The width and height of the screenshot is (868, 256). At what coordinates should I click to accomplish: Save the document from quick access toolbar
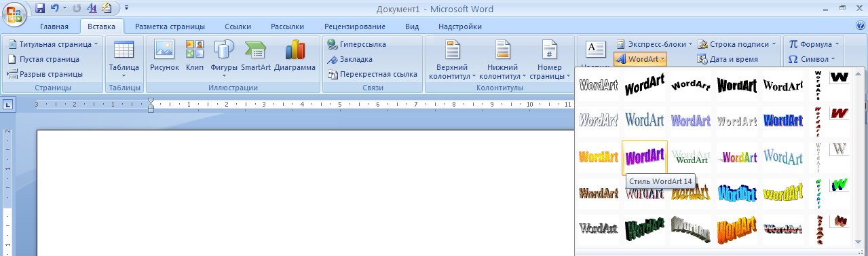pyautogui.click(x=39, y=9)
